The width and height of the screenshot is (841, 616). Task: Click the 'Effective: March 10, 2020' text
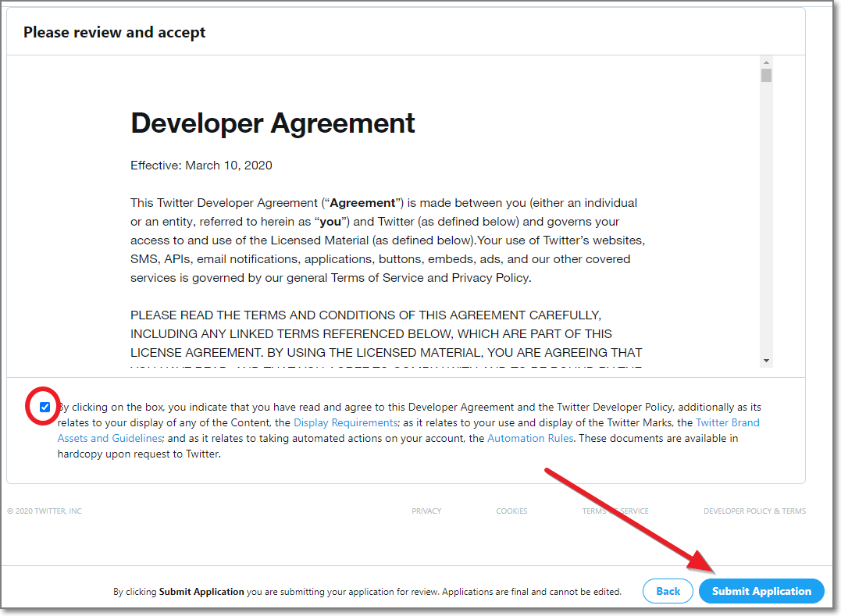click(201, 165)
